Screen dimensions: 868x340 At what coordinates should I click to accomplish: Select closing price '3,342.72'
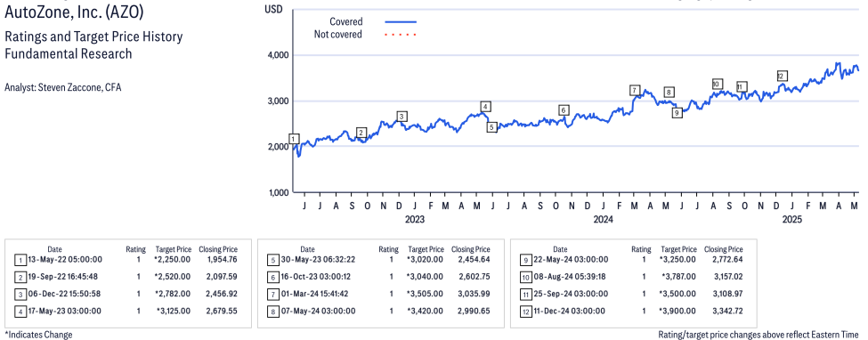pos(726,311)
